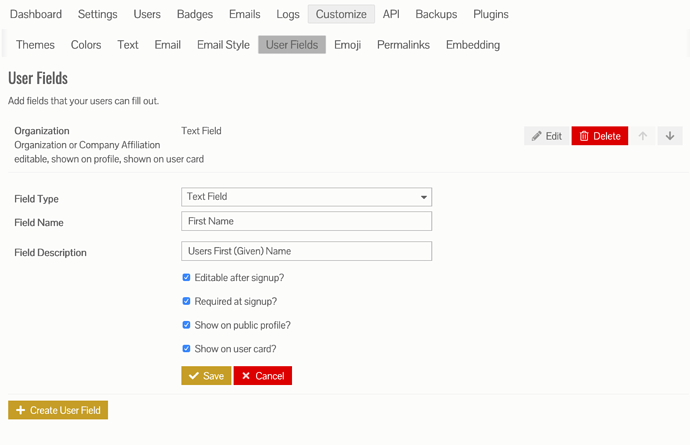Image resolution: width=690 pixels, height=445 pixels.
Task: Open the Email sub-tab
Action: (168, 45)
